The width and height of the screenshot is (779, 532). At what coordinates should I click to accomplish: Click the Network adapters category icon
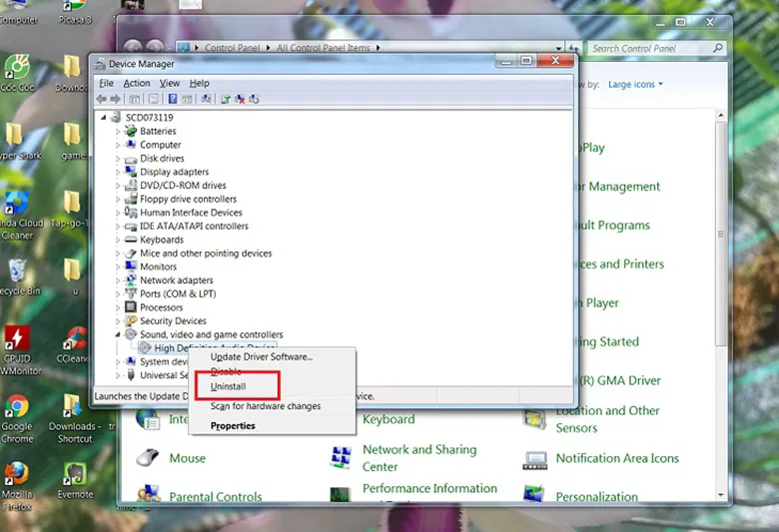point(131,280)
